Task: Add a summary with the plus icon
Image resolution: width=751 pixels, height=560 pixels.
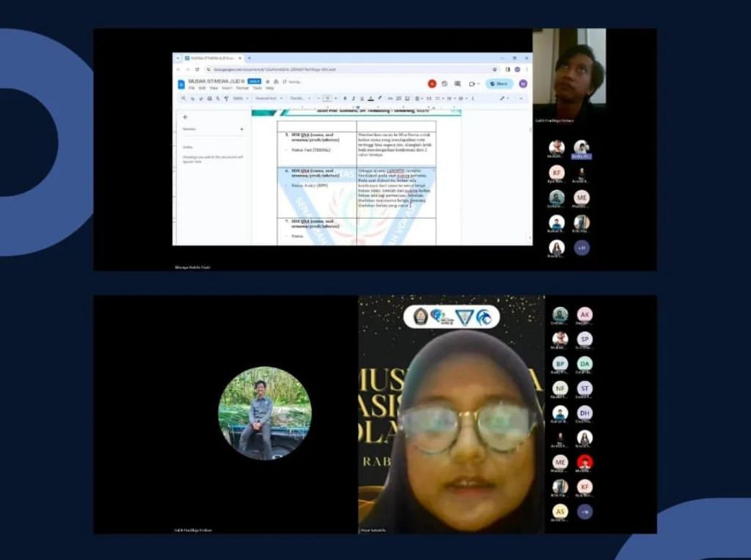Action: (242, 129)
